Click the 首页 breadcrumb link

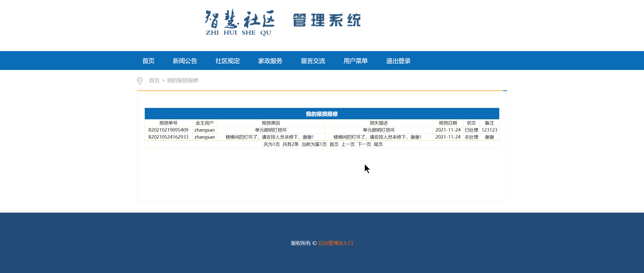tap(154, 81)
